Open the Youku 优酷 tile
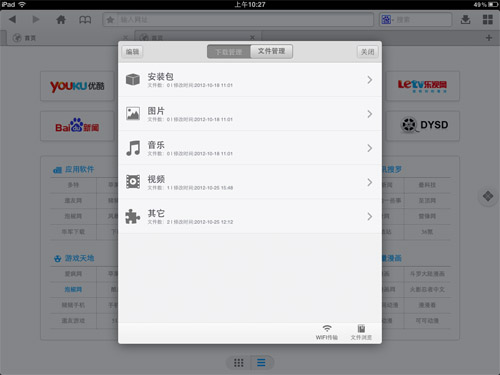This screenshot has width=500, height=375. (x=77, y=86)
